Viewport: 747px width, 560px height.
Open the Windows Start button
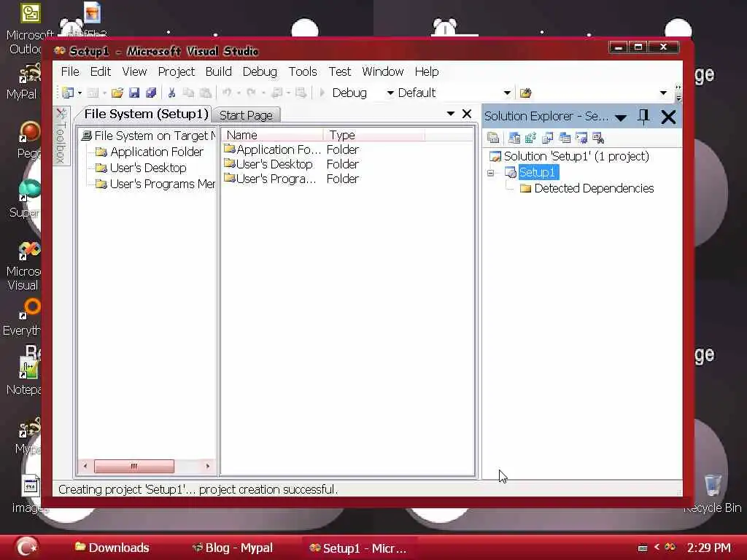tap(27, 547)
